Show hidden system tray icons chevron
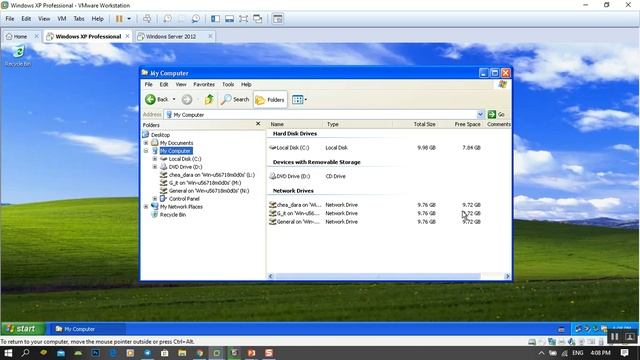Screen dimensions: 640x360 click(x=541, y=353)
